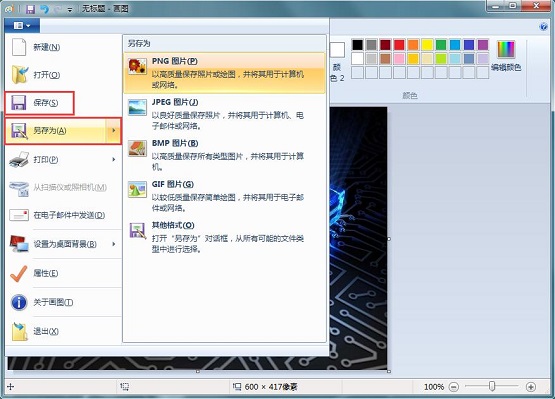Click 在电子邮件中发送(D) entry
Image resolution: width=555 pixels, height=399 pixels.
pyautogui.click(x=64, y=215)
